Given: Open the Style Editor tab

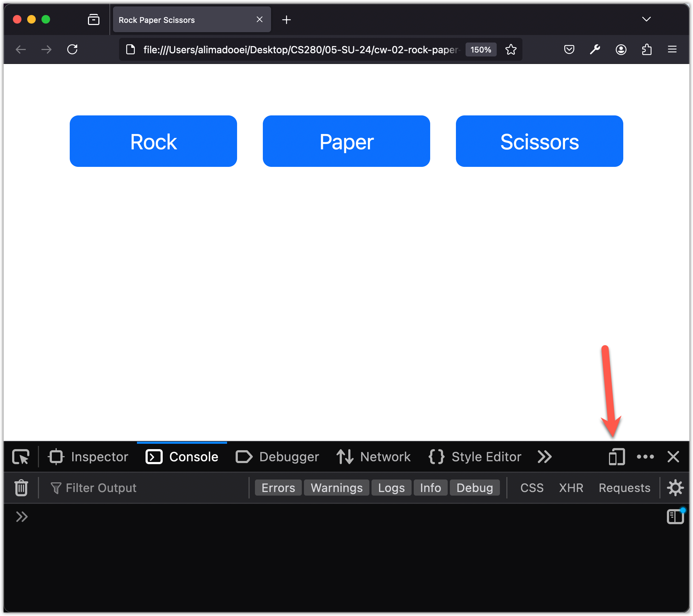Looking at the screenshot, I should point(475,457).
